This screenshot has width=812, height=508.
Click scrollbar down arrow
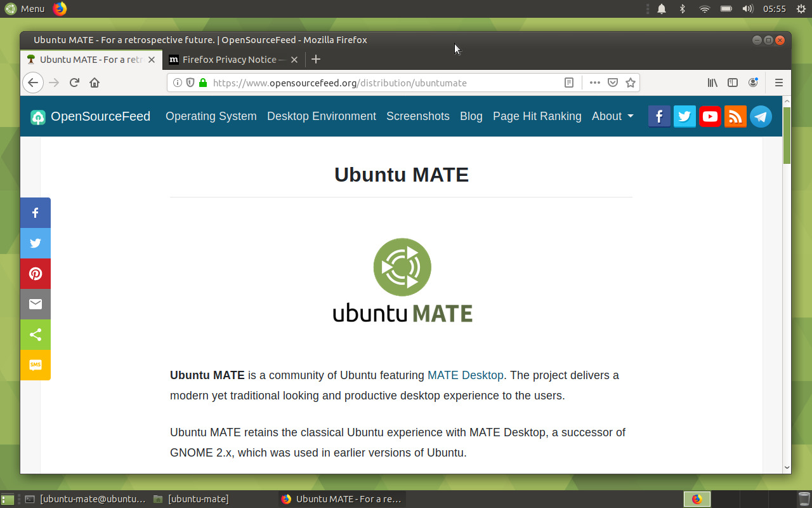(x=787, y=467)
